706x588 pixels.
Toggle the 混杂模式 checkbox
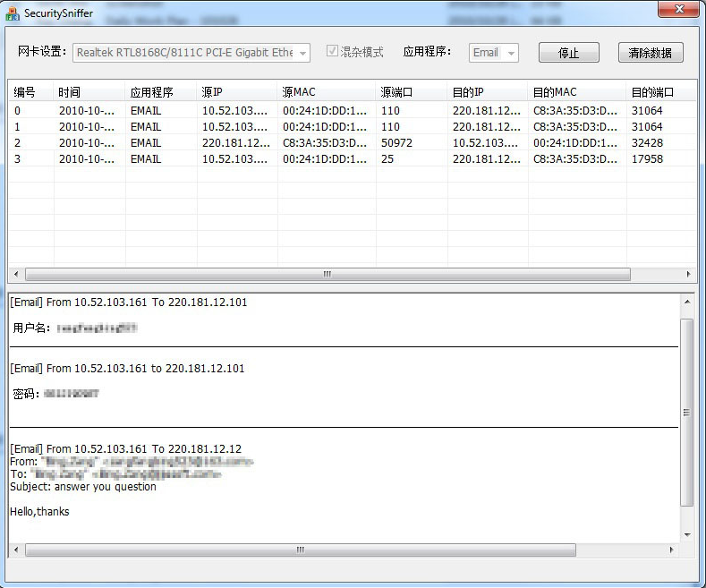(333, 52)
